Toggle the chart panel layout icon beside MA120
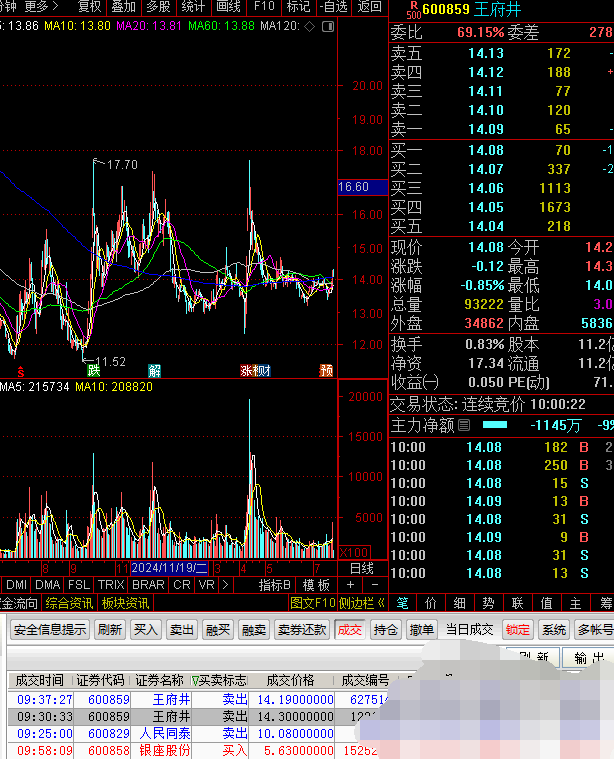The height and width of the screenshot is (759, 614). pos(328,26)
